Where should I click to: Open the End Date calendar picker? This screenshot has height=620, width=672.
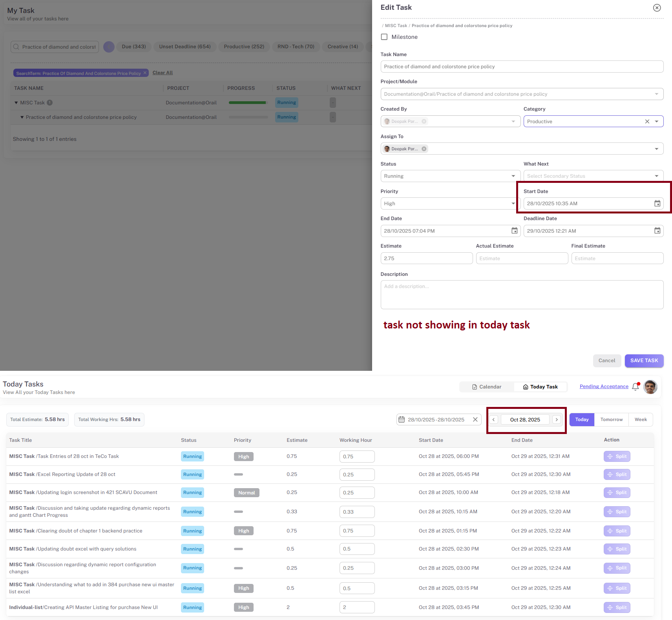[514, 231]
